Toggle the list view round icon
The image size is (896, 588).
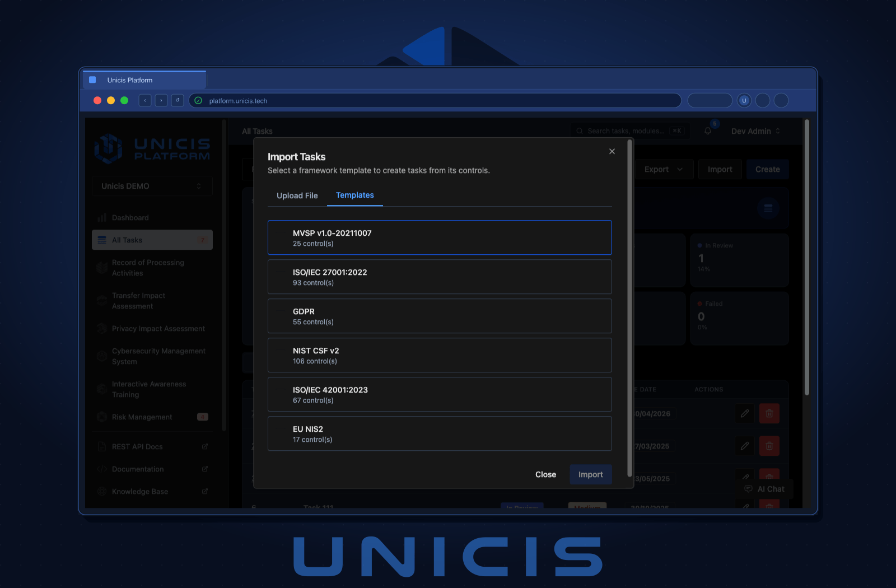click(x=768, y=208)
